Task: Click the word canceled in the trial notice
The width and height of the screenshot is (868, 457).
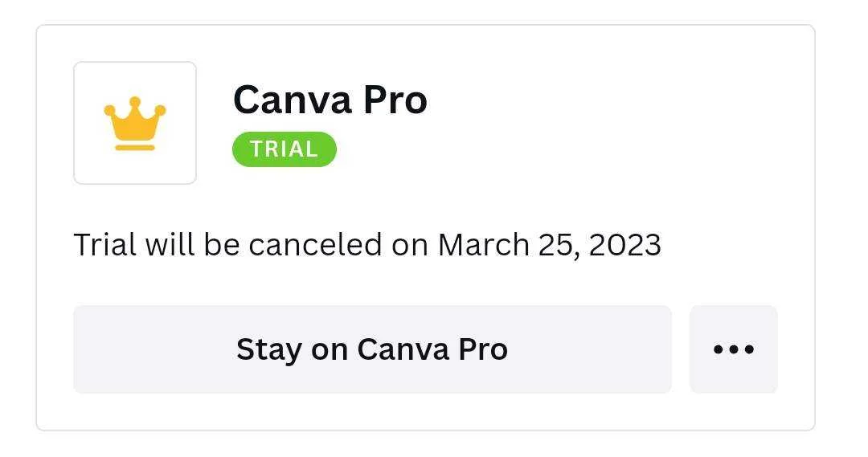Action: (x=315, y=244)
